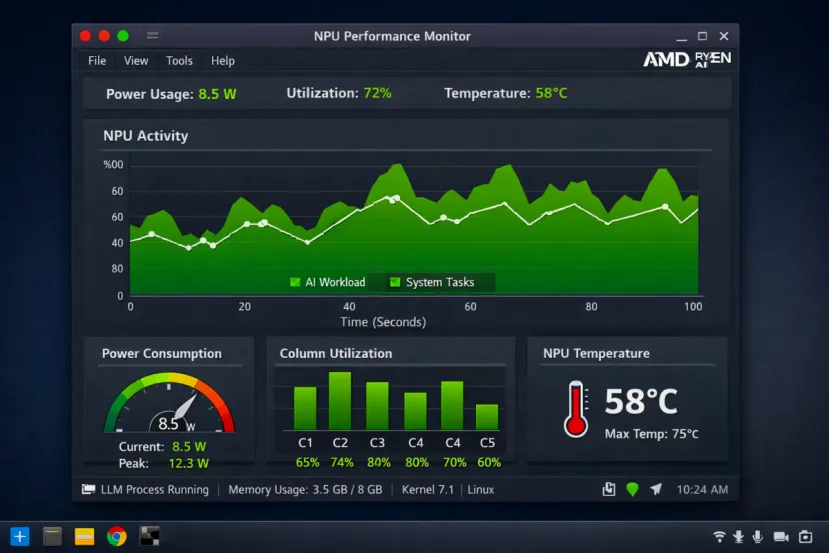The image size is (829, 553).
Task: Click the clipboard export icon in the status bar
Action: [609, 489]
